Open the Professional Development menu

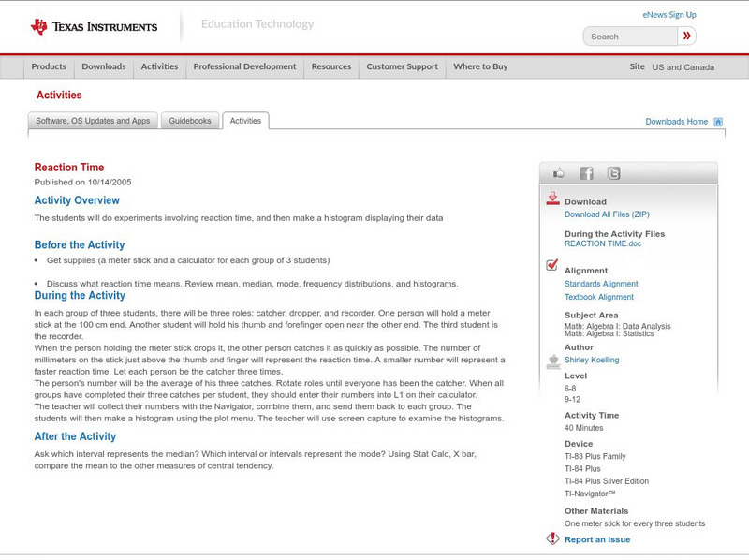pos(244,67)
